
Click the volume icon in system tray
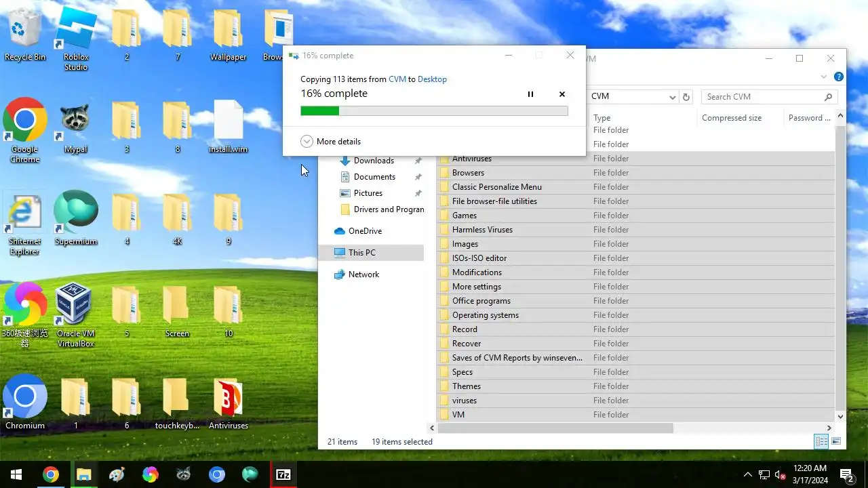point(780,475)
